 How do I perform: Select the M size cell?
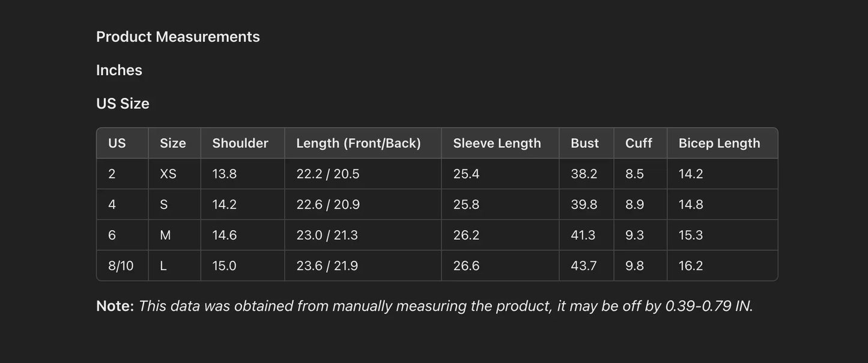coord(165,235)
